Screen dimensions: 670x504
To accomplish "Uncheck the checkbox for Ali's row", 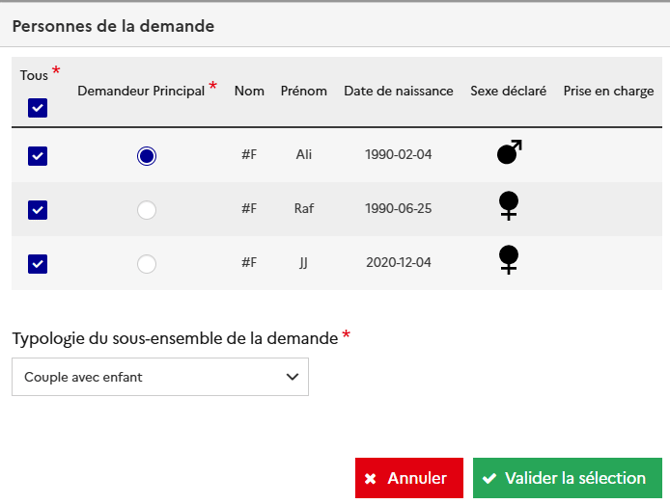I will click(38, 156).
